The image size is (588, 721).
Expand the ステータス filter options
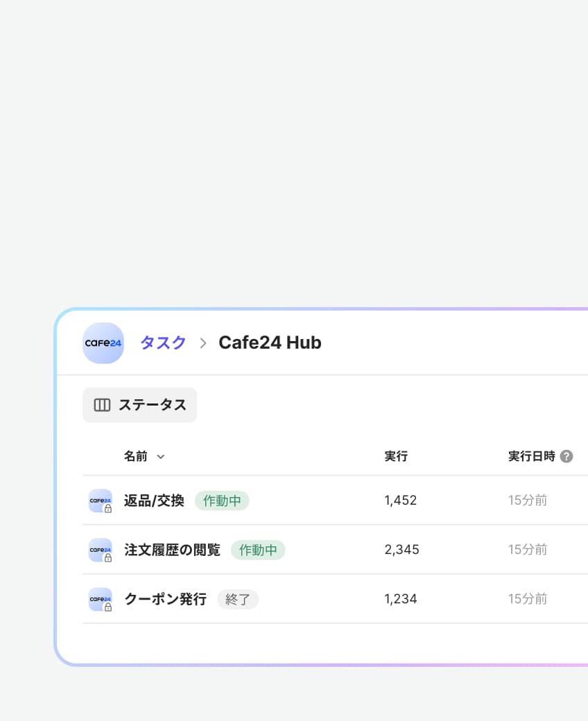tap(139, 405)
